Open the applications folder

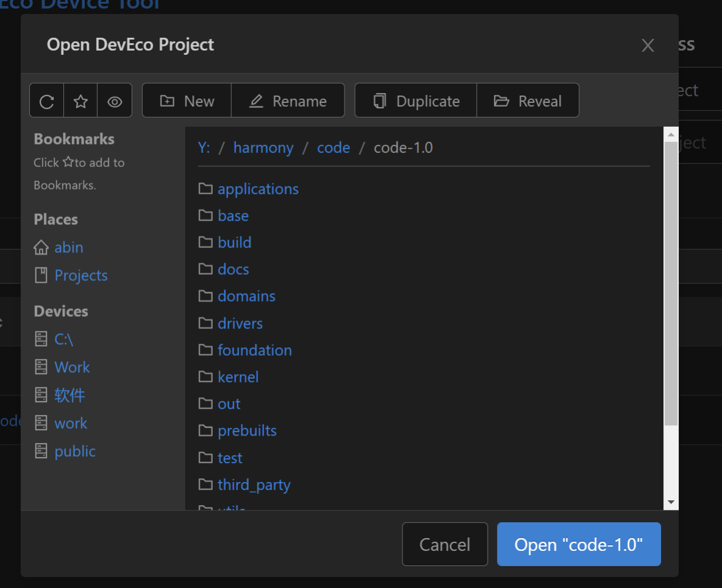pos(258,189)
